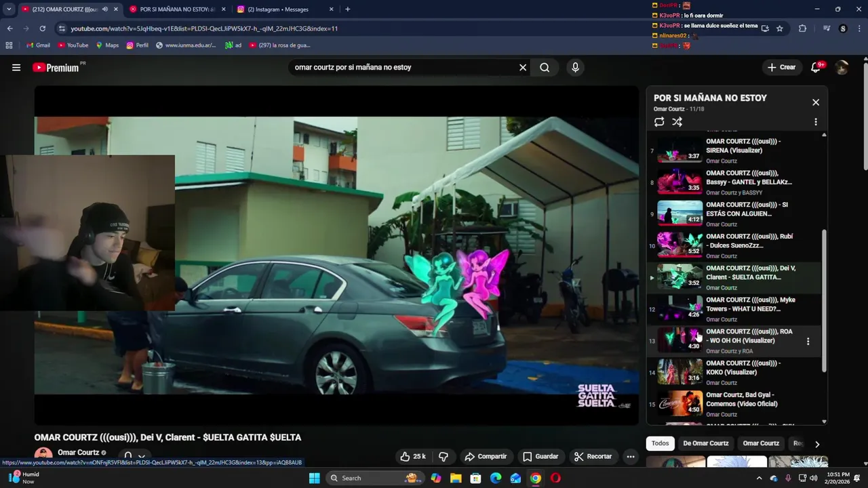Open Opera browser from the taskbar
Image resolution: width=868 pixels, height=488 pixels.
pos(555,478)
